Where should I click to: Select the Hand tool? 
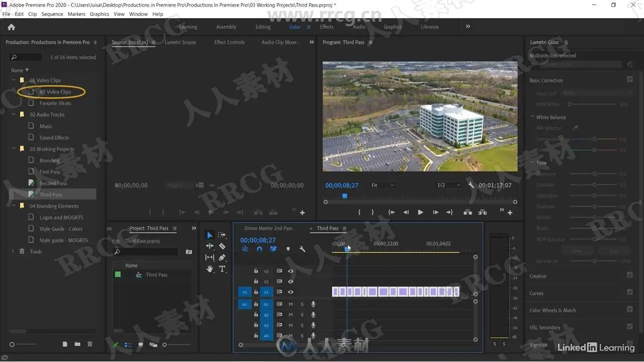[210, 269]
